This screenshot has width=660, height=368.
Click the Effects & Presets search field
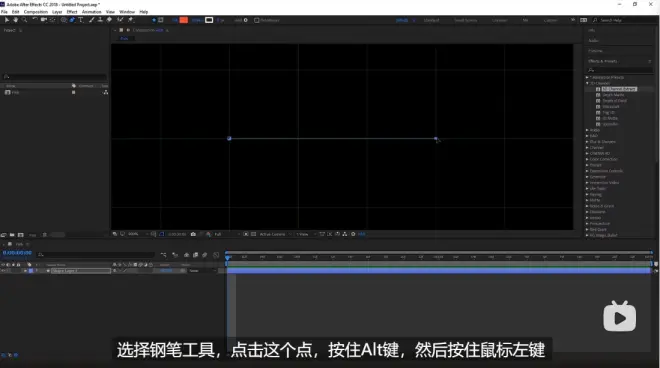pyautogui.click(x=620, y=70)
